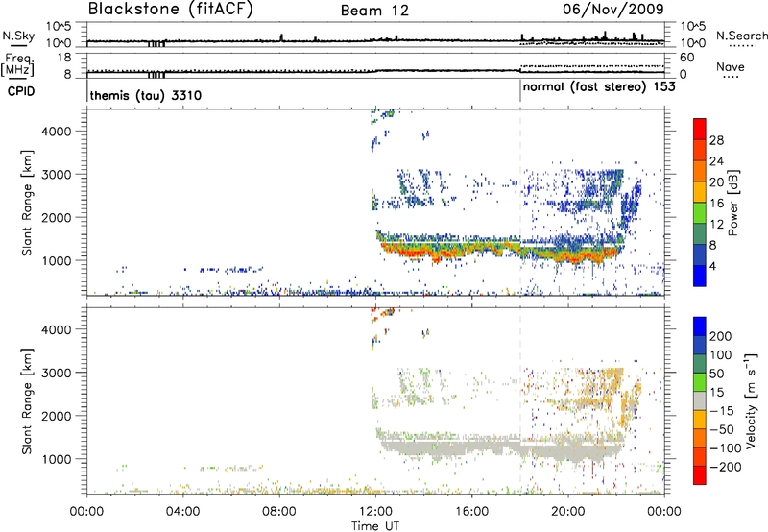
Task: Click the 'N.Search' legend label
Action: tap(742, 36)
